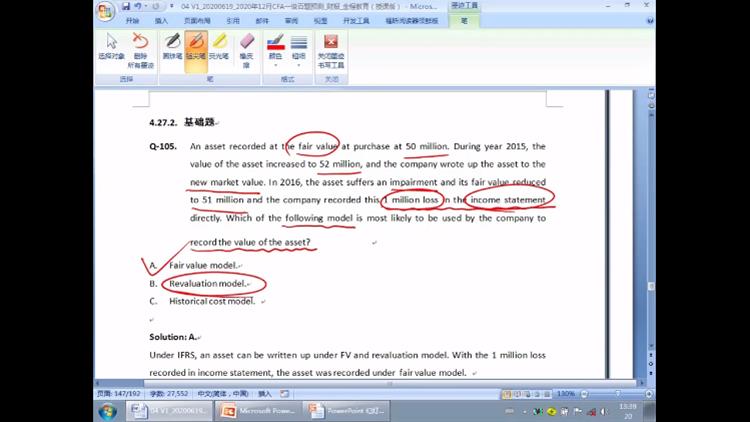Click the vertical scrollbar down arrow

pos(651,346)
